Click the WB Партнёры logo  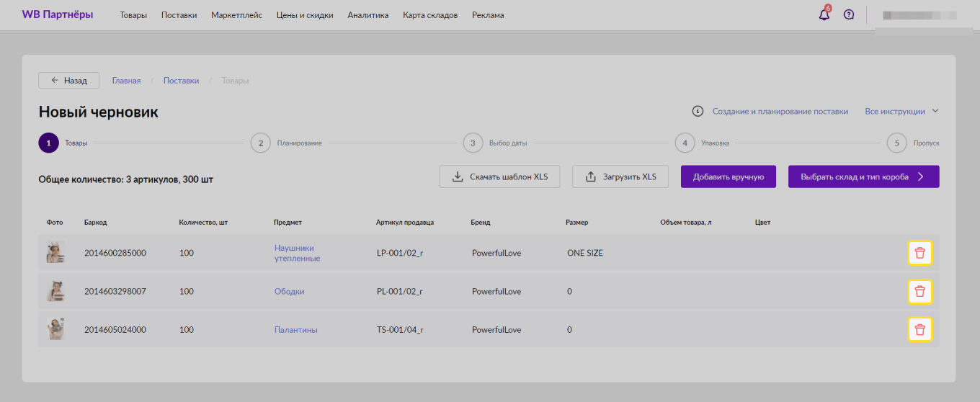[x=58, y=14]
